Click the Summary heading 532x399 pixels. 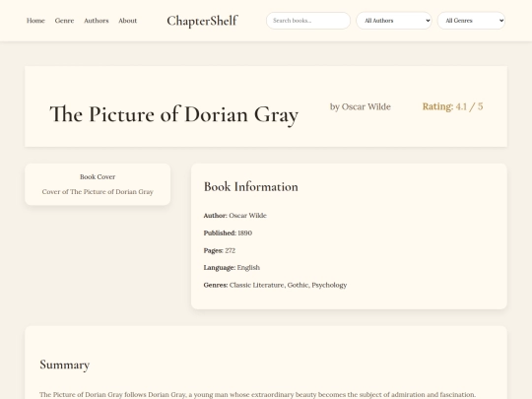click(65, 365)
